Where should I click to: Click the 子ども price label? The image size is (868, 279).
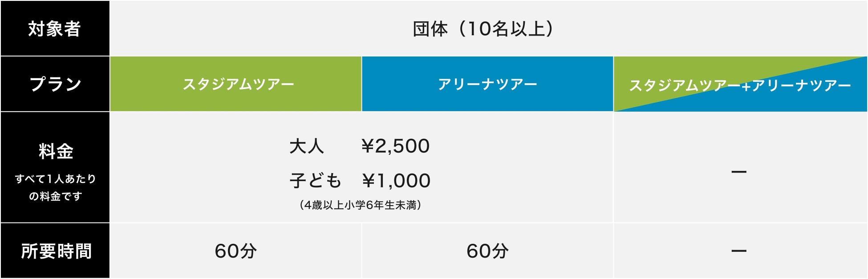[x=315, y=181]
